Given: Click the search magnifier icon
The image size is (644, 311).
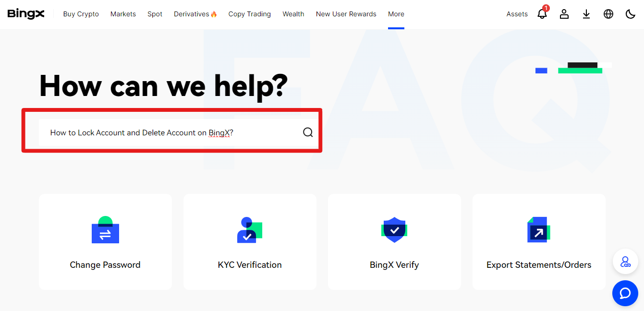Looking at the screenshot, I should click(x=308, y=132).
